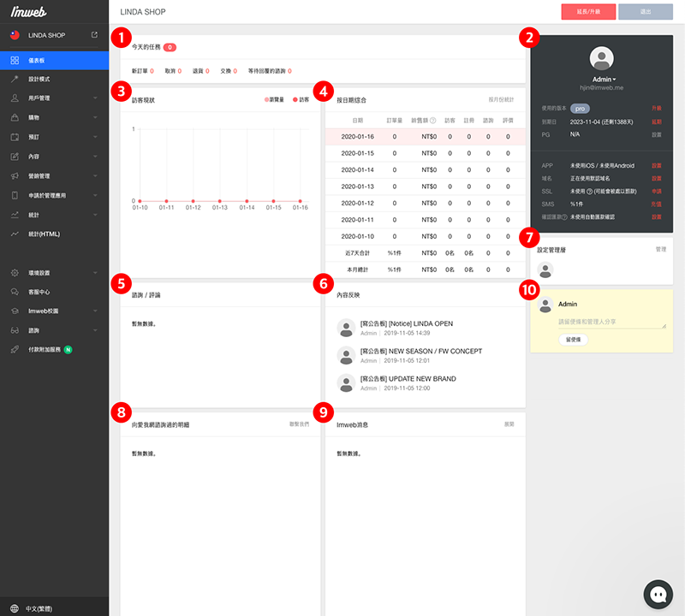This screenshot has width=685, height=616.
Task: Select 客服中心 label in the sidebar
Action: coord(39,292)
